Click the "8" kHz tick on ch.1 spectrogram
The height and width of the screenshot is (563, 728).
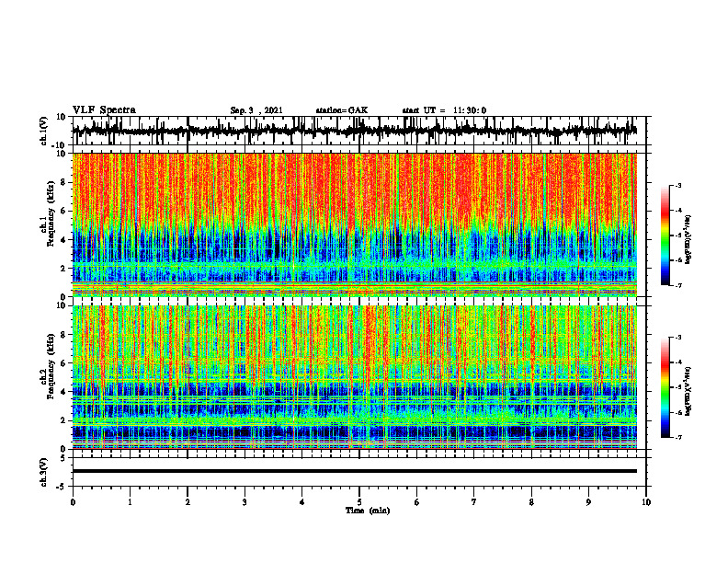pyautogui.click(x=63, y=182)
